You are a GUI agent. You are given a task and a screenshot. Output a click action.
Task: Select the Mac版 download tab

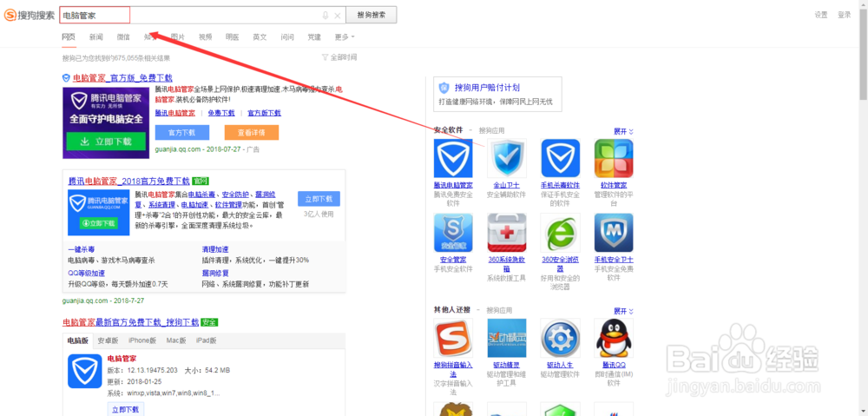[x=176, y=340]
